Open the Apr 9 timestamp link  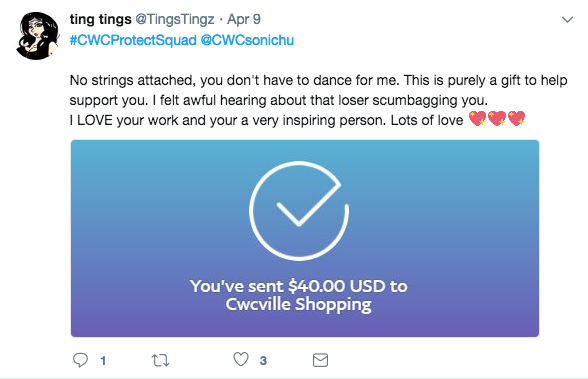(244, 19)
